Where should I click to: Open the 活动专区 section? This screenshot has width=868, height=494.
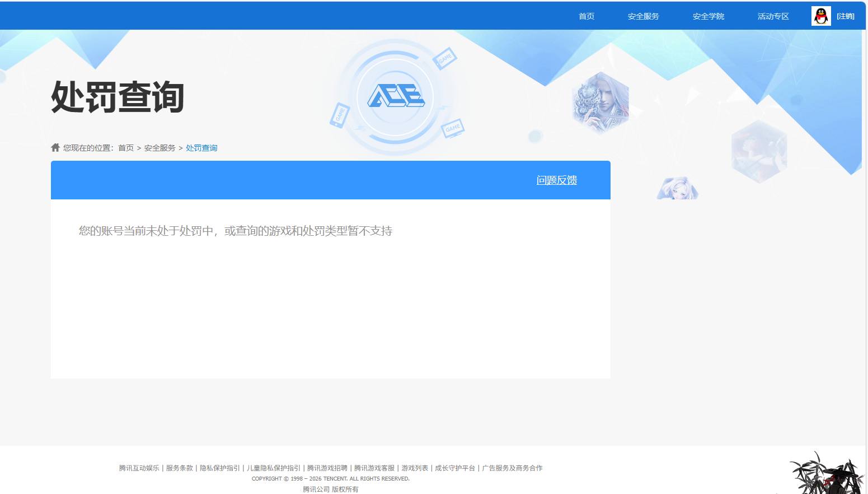(x=773, y=16)
